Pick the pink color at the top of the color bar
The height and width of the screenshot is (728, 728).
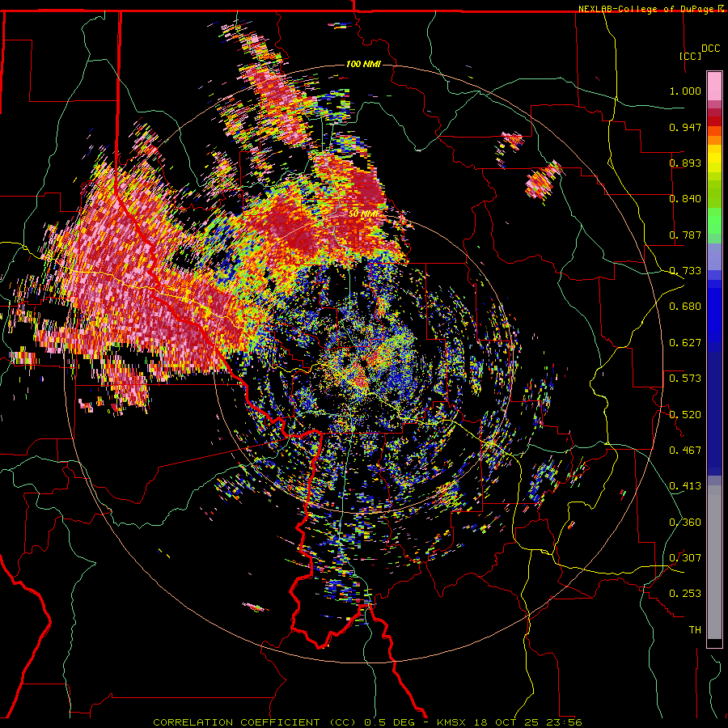click(714, 87)
